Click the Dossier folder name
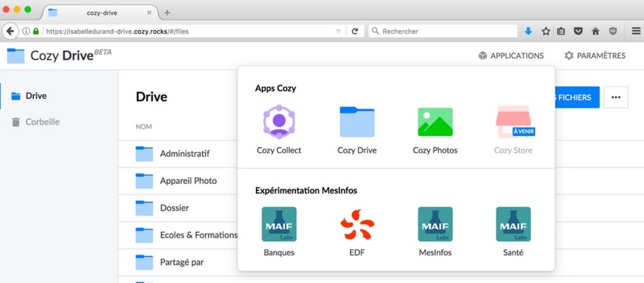The image size is (644, 283). click(x=174, y=208)
